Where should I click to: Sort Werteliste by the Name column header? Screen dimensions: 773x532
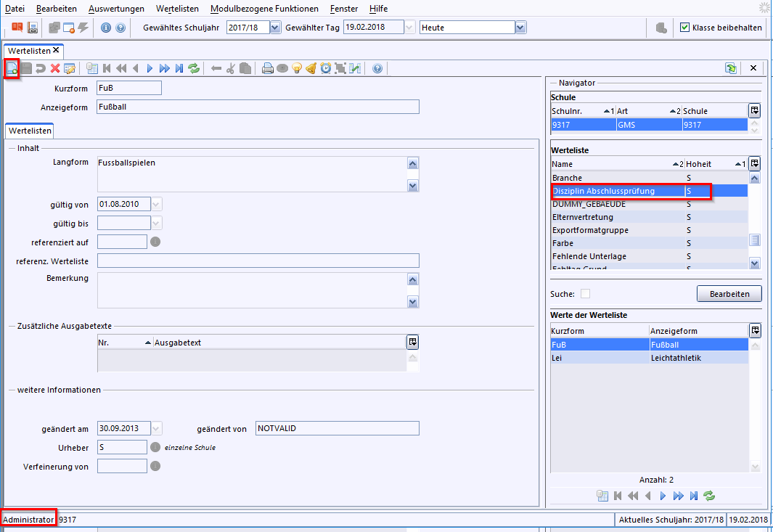click(x=617, y=164)
